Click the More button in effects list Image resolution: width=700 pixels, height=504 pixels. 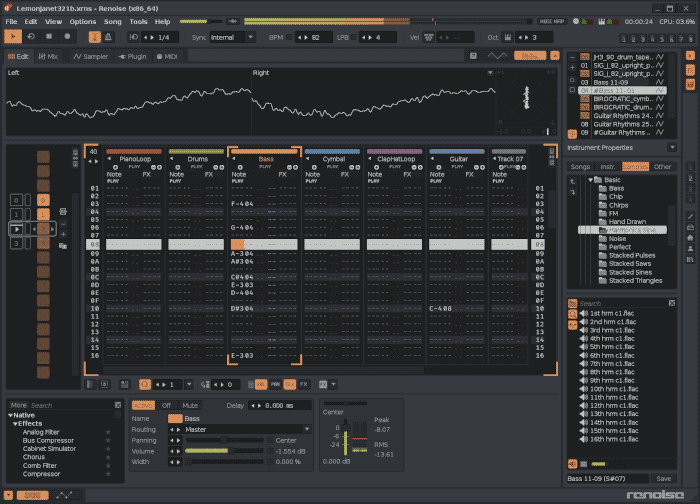18,405
